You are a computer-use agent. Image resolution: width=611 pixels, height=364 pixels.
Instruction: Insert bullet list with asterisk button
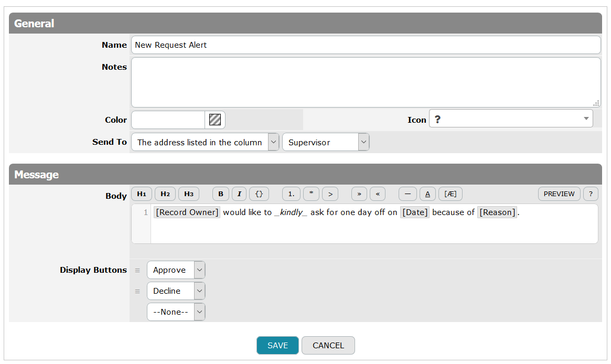coord(312,194)
